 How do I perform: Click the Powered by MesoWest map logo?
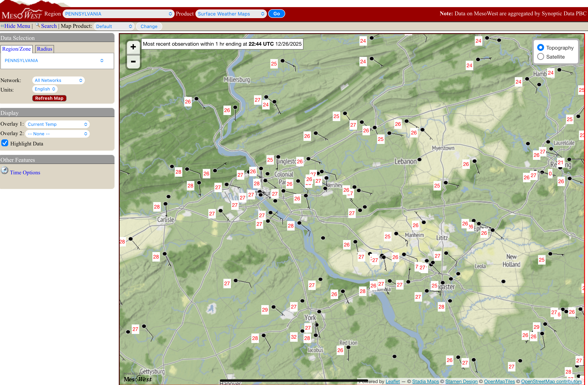pyautogui.click(x=137, y=377)
